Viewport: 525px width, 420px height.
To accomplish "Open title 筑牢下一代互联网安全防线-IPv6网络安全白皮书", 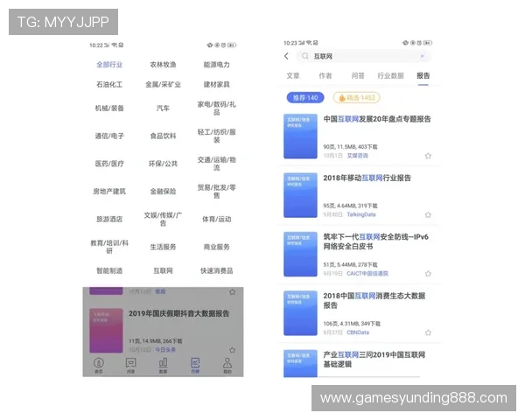I will coord(375,241).
